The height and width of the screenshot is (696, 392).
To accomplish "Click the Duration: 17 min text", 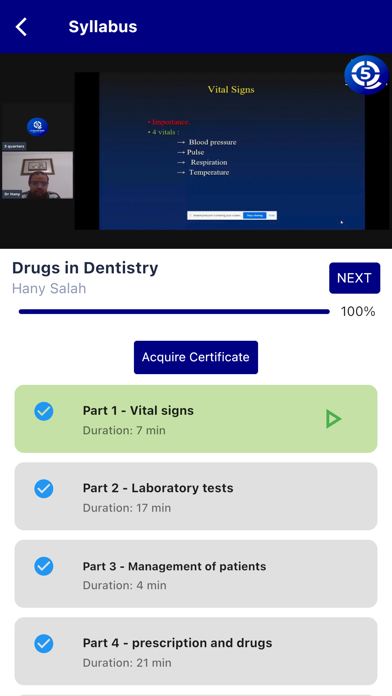I will pos(127,508).
